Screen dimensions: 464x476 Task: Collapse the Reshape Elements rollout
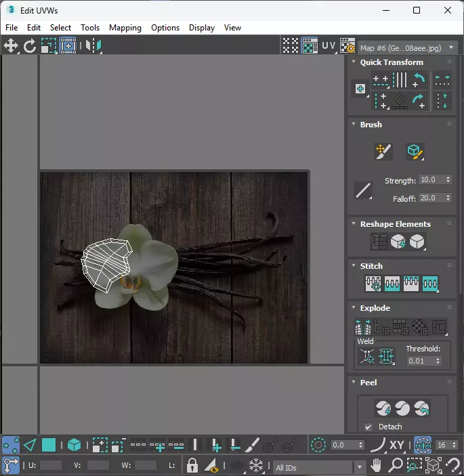coord(354,223)
